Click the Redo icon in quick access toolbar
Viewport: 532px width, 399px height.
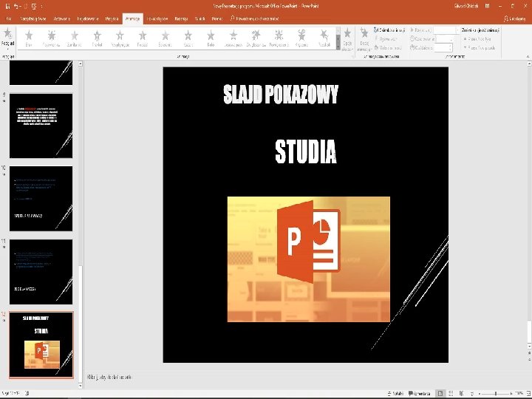click(25, 6)
